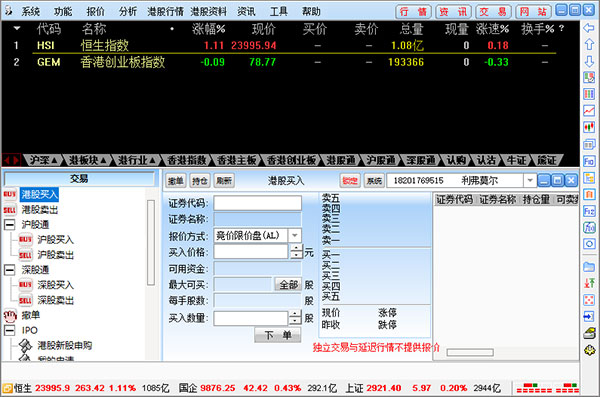
Task: Click the red 锁定 button
Action: tap(350, 180)
